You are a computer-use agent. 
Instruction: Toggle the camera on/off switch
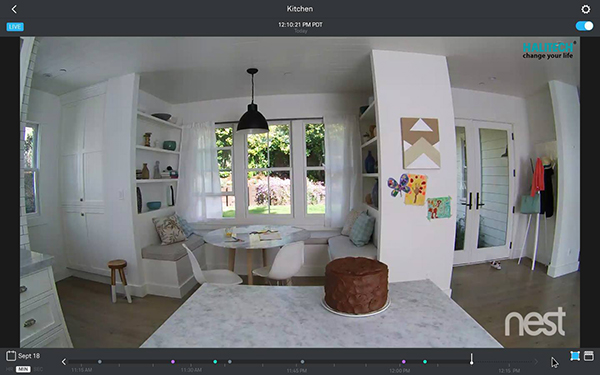584,26
